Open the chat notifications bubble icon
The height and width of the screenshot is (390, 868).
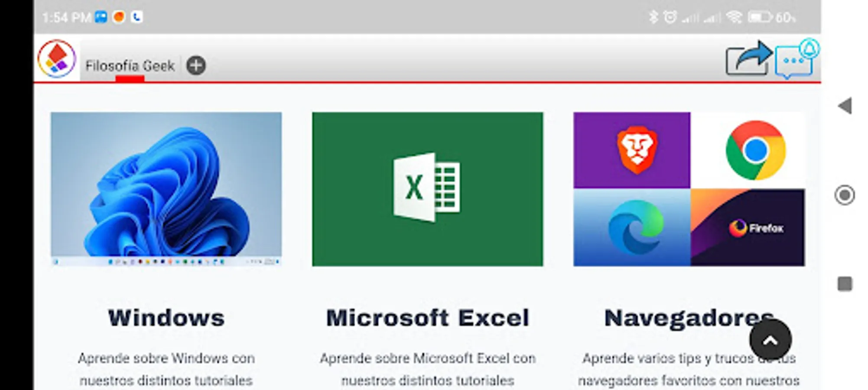coord(796,59)
